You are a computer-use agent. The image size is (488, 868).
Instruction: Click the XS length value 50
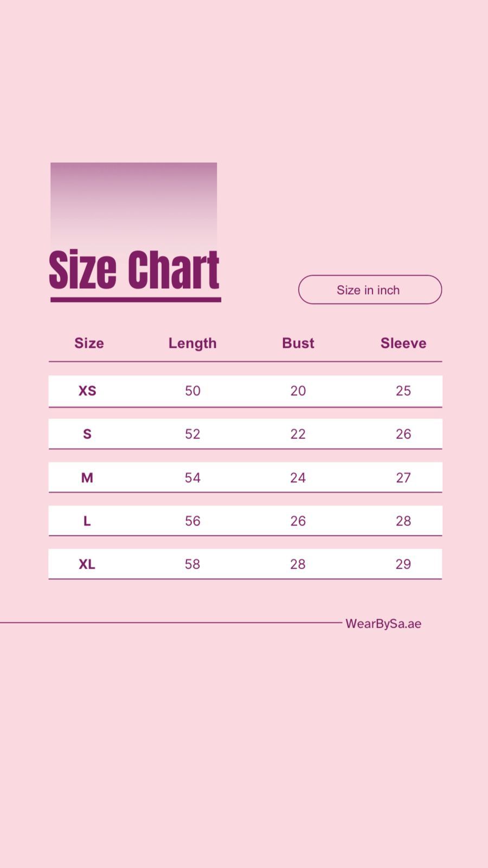[192, 391]
